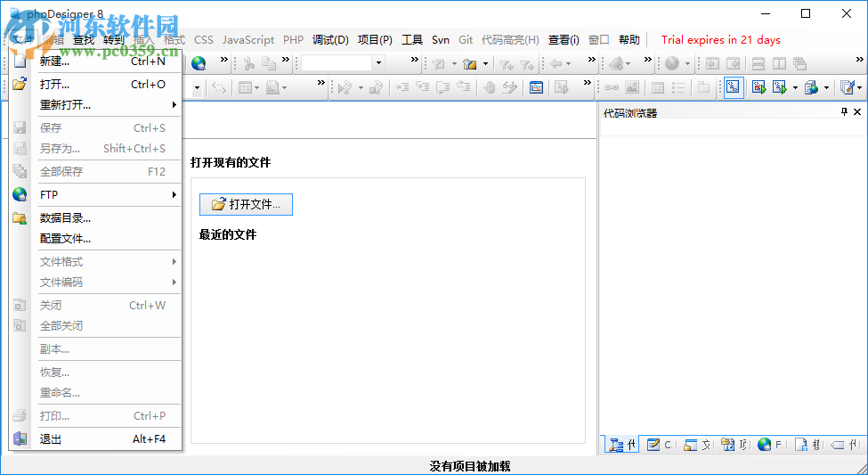Open the 帮助 menu
The height and width of the screenshot is (475, 868).
pyautogui.click(x=629, y=40)
